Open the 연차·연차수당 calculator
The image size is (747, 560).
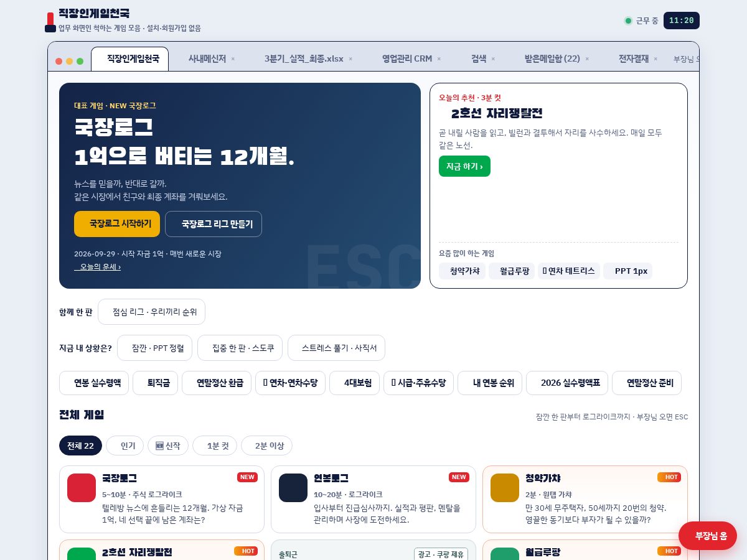[x=291, y=383]
